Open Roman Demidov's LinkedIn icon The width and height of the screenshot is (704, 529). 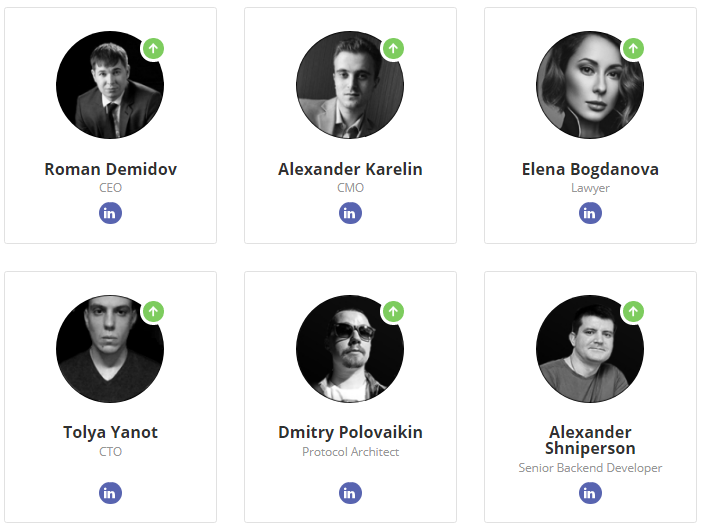110,213
